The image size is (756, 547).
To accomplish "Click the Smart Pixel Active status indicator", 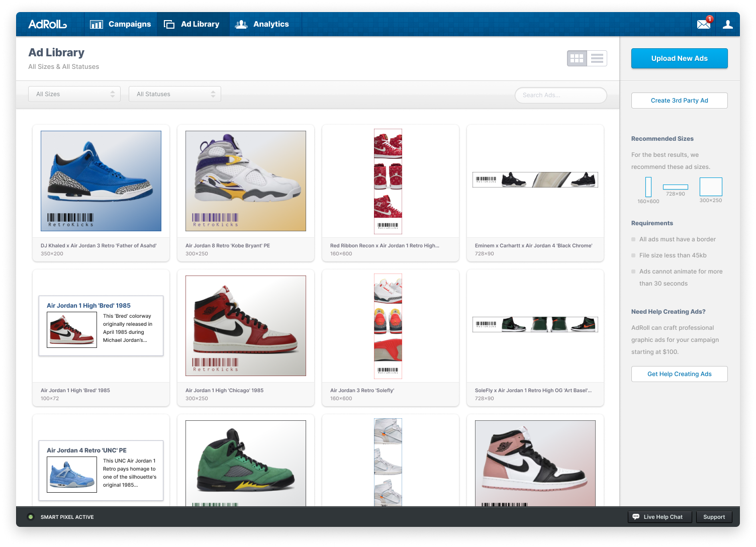I will pyautogui.click(x=31, y=517).
